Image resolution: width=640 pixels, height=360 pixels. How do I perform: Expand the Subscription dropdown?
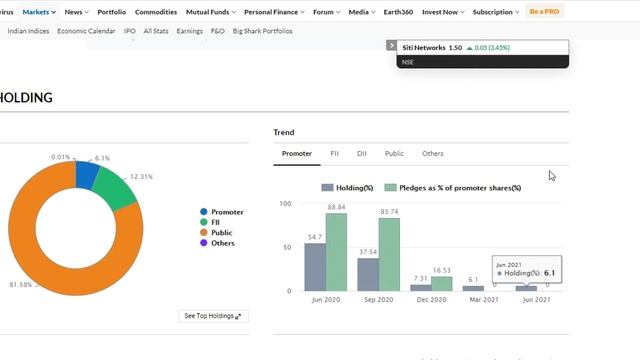pyautogui.click(x=496, y=12)
